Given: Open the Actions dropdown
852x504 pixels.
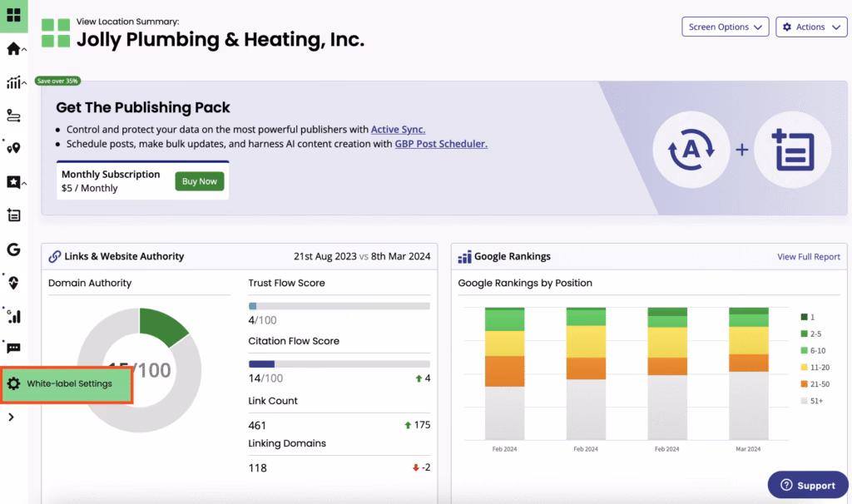Looking at the screenshot, I should pyautogui.click(x=811, y=27).
